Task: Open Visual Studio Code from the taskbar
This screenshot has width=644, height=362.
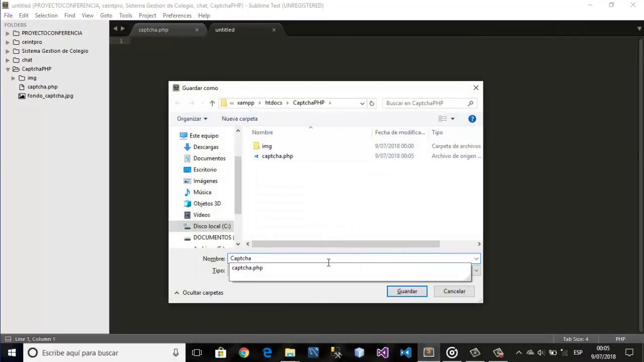Action: pos(406,353)
